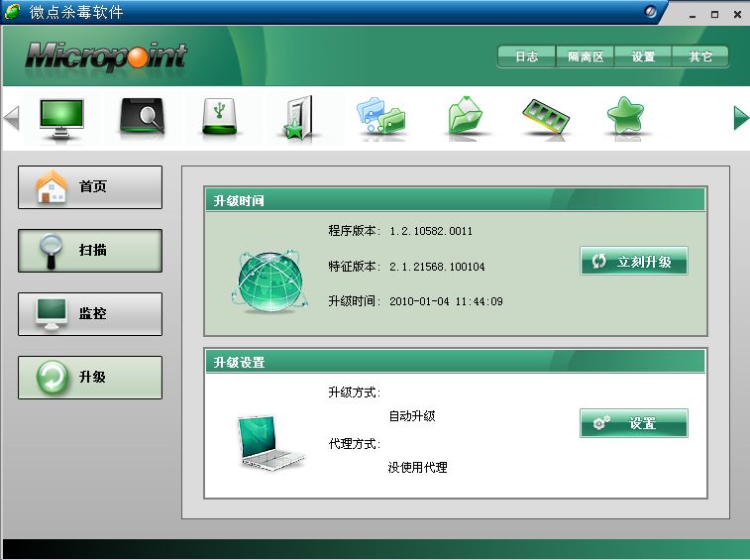Screen dimensions: 750x560
Task: Click 设置 button in 升级设置 panel
Action: [x=634, y=423]
